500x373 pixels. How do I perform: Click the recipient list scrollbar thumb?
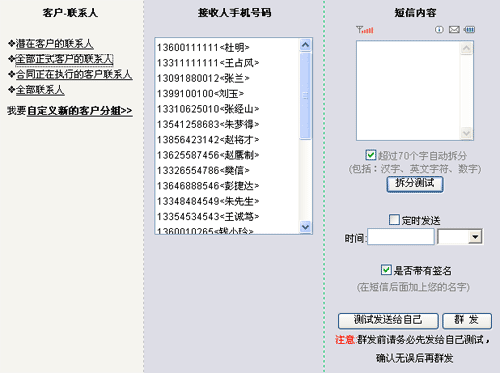point(305,96)
